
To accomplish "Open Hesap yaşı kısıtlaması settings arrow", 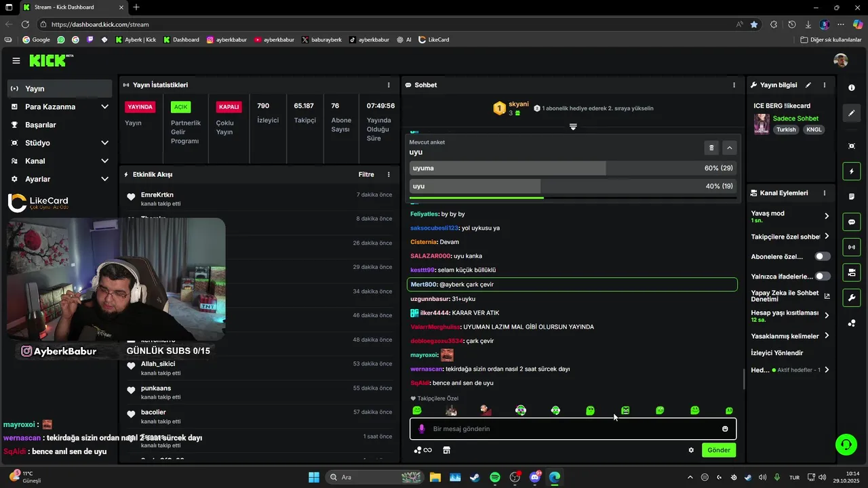I will pos(827,315).
